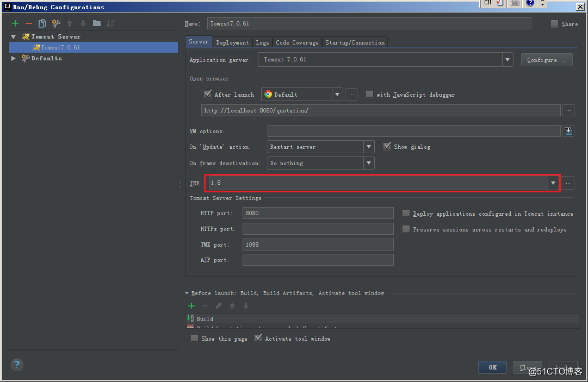The height and width of the screenshot is (382, 588).
Task: Click the CH input language indicator
Action: point(487,3)
